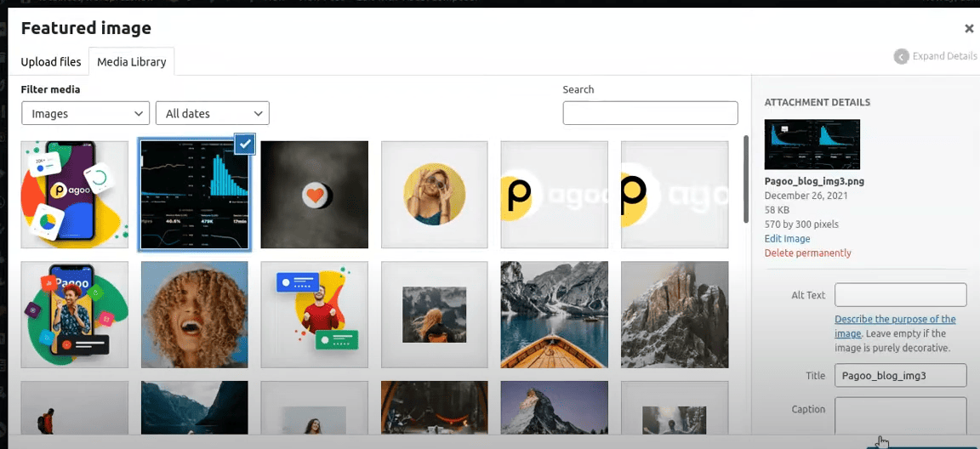Click the Expand Details arrow icon

pos(901,56)
